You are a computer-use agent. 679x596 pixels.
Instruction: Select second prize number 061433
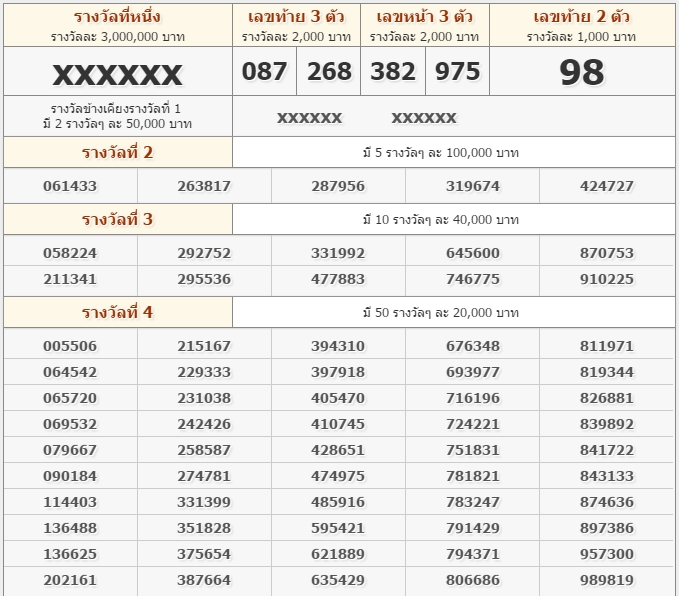point(70,186)
